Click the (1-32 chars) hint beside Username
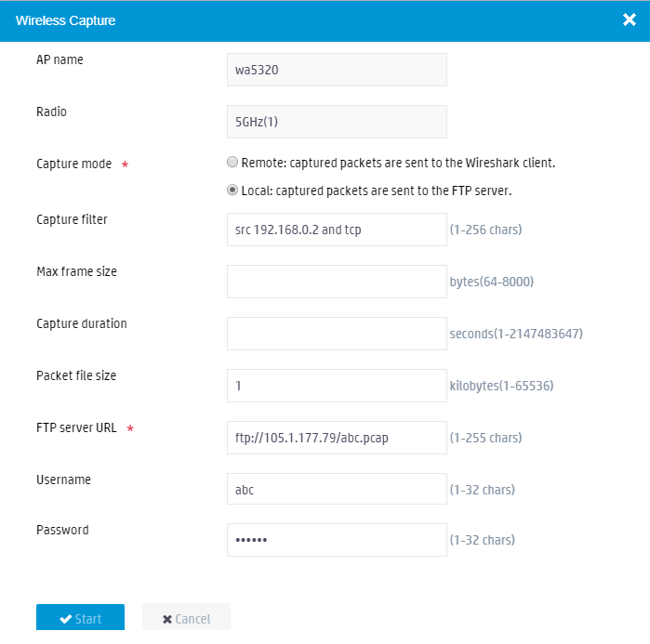The width and height of the screenshot is (650, 644). click(x=483, y=490)
